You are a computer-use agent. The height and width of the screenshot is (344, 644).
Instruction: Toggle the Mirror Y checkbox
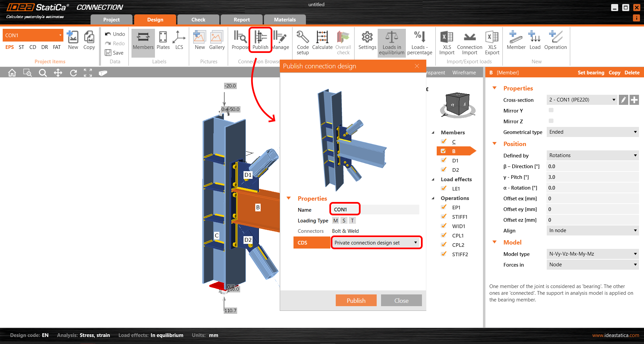pos(551,110)
